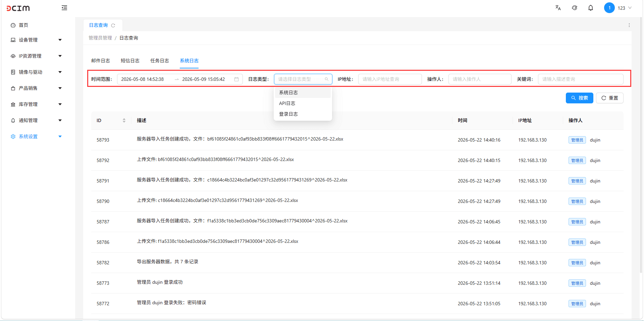Click 管理员 tag in row 58787
This screenshot has height=321, width=644.
pos(577,222)
